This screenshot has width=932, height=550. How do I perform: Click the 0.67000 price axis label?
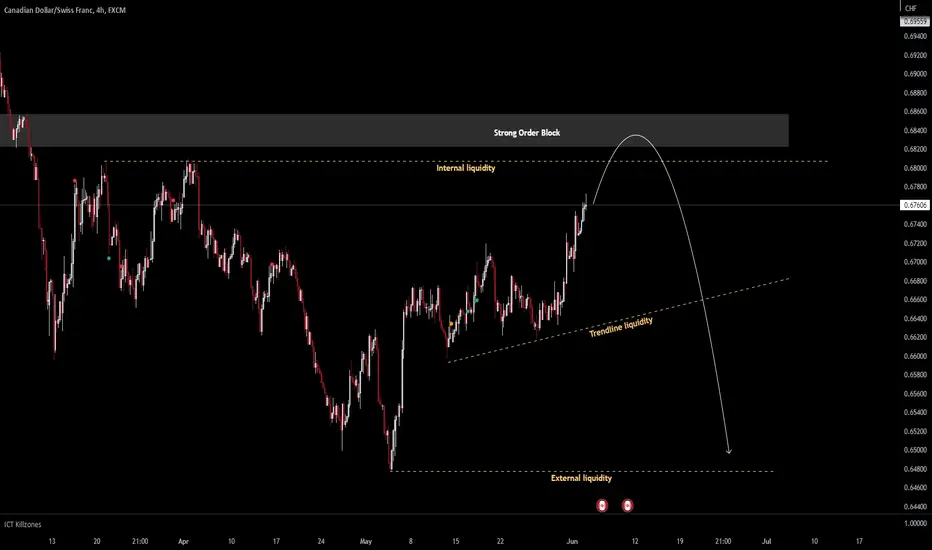click(x=915, y=262)
